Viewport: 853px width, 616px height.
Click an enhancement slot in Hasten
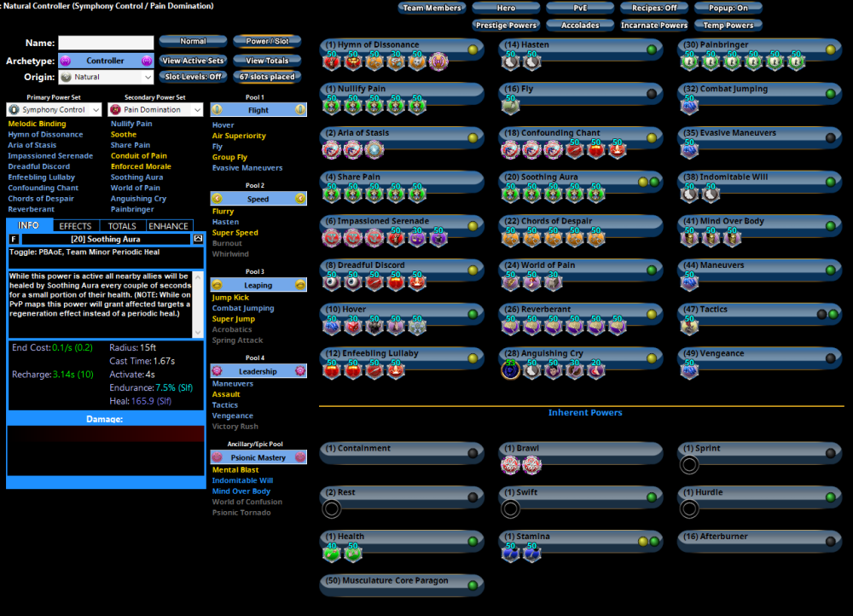pos(510,61)
